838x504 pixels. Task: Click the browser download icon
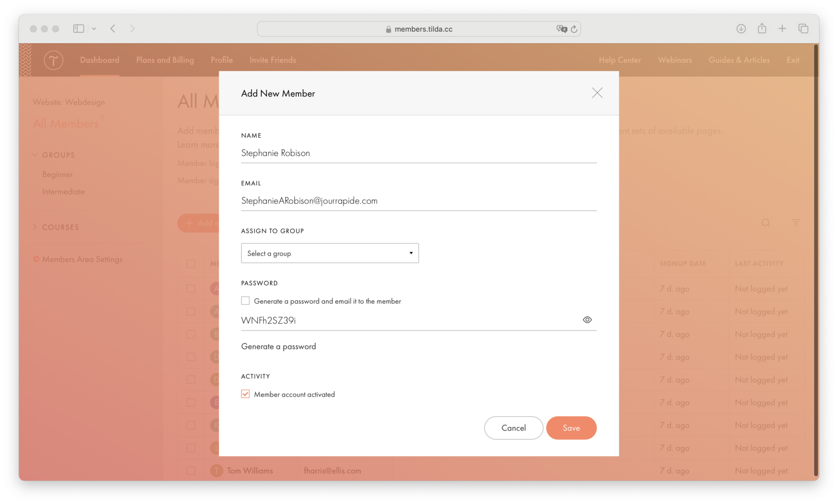click(741, 28)
